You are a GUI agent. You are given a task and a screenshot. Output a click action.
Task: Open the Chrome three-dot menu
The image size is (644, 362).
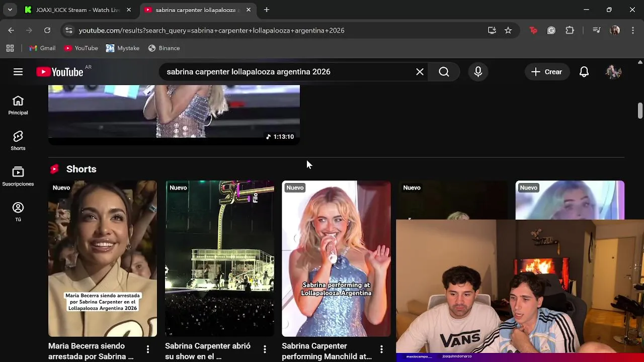point(632,30)
